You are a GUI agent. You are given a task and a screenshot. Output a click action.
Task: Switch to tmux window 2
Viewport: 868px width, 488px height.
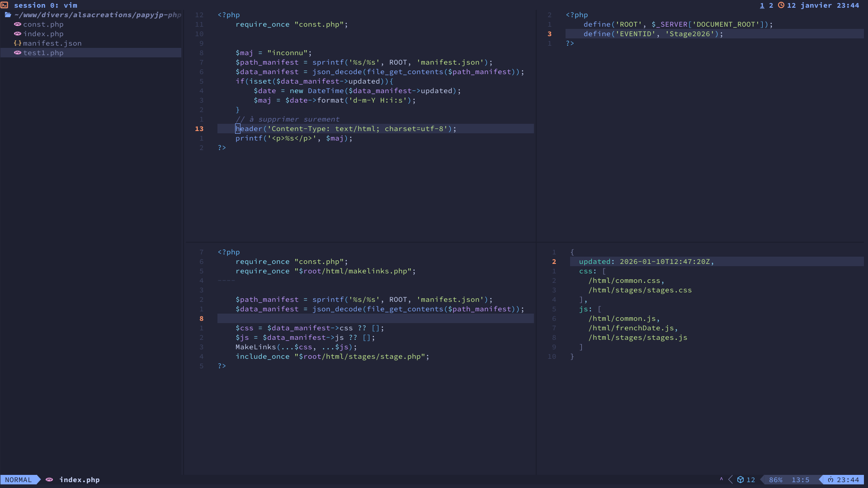pyautogui.click(x=771, y=5)
